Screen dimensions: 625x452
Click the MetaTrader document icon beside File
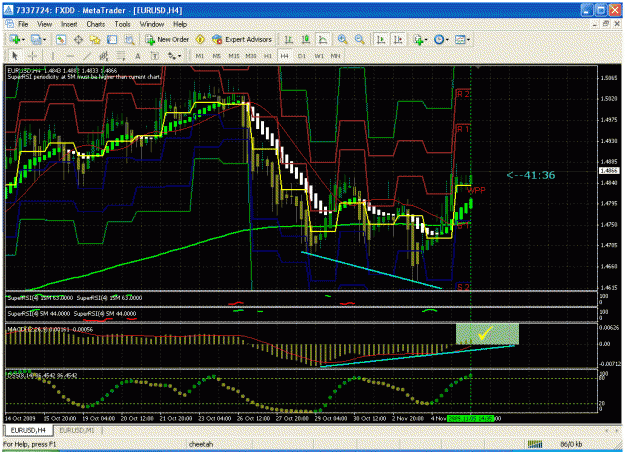coord(9,24)
